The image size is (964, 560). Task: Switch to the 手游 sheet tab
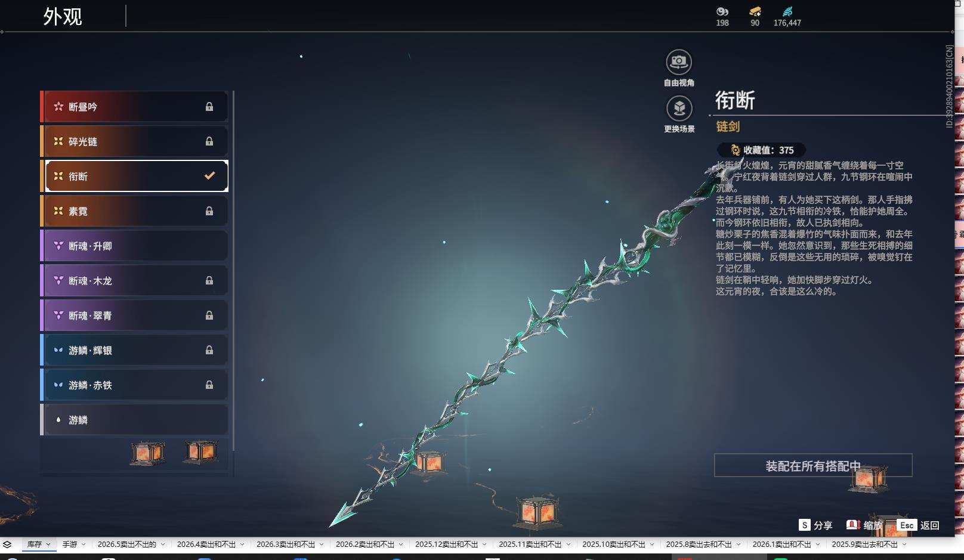click(x=70, y=544)
